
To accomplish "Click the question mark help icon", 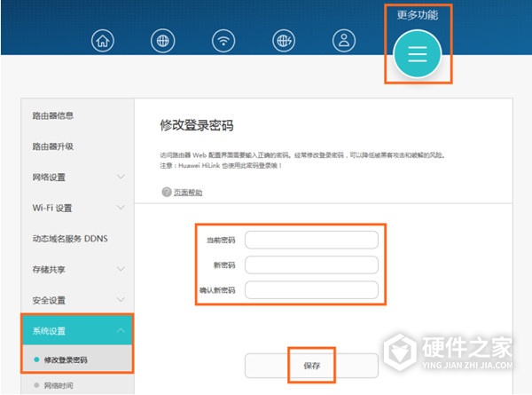I will click(x=167, y=193).
